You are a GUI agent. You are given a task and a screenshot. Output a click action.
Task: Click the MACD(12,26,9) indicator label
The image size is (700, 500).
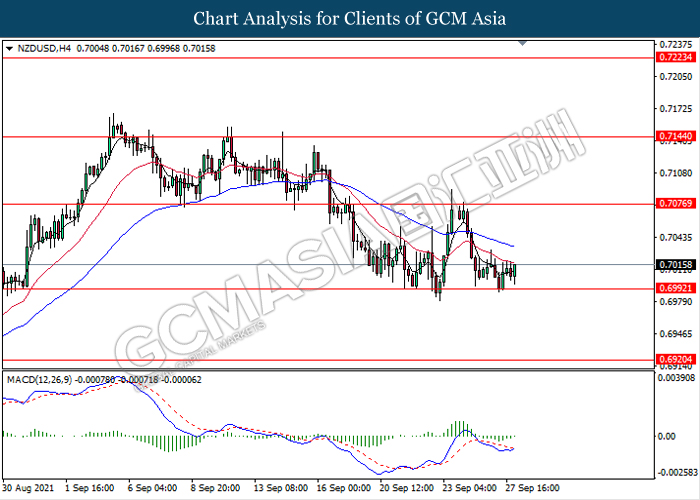39,380
